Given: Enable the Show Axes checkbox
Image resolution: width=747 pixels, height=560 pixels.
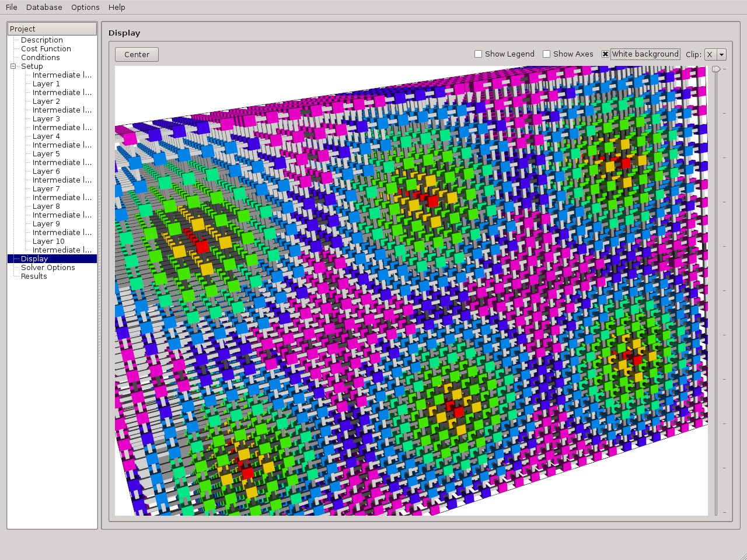Looking at the screenshot, I should pos(546,54).
